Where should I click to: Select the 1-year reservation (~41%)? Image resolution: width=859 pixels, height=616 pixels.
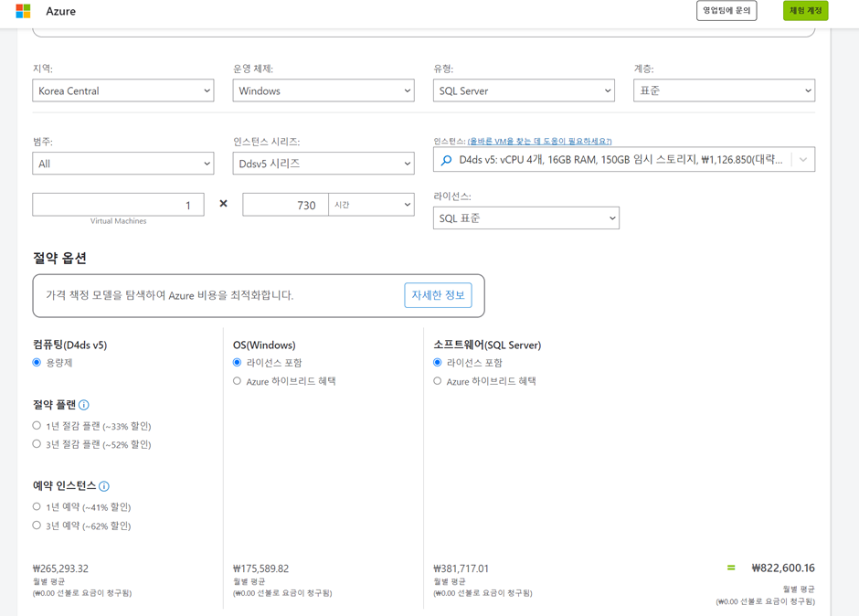coord(37,506)
